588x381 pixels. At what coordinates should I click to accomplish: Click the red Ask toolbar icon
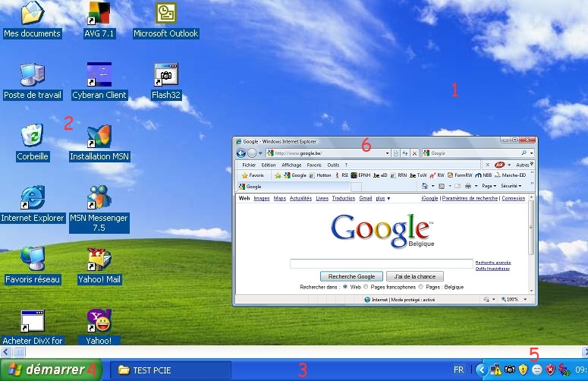pos(499,165)
